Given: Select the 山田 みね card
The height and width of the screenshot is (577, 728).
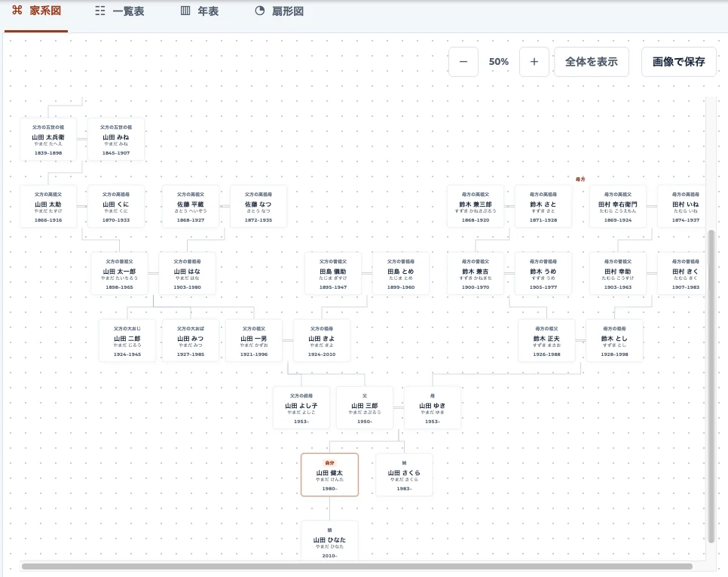Looking at the screenshot, I should pyautogui.click(x=116, y=140).
